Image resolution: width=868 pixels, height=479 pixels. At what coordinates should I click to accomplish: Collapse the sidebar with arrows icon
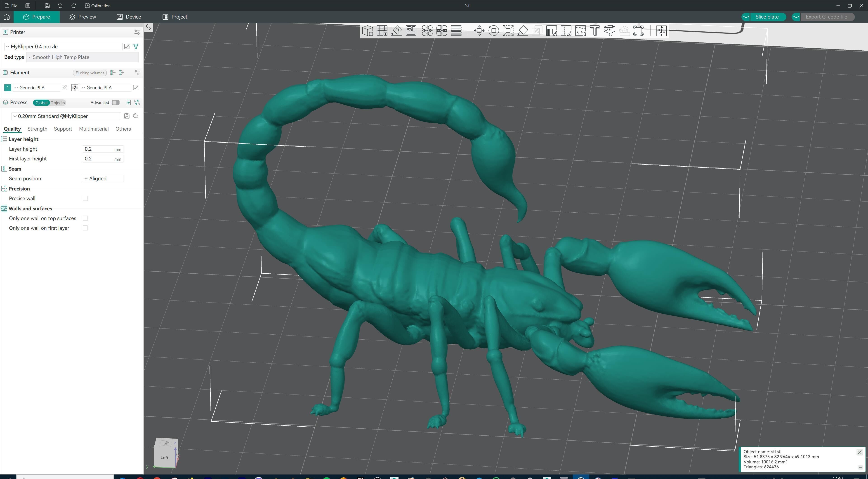tap(149, 27)
